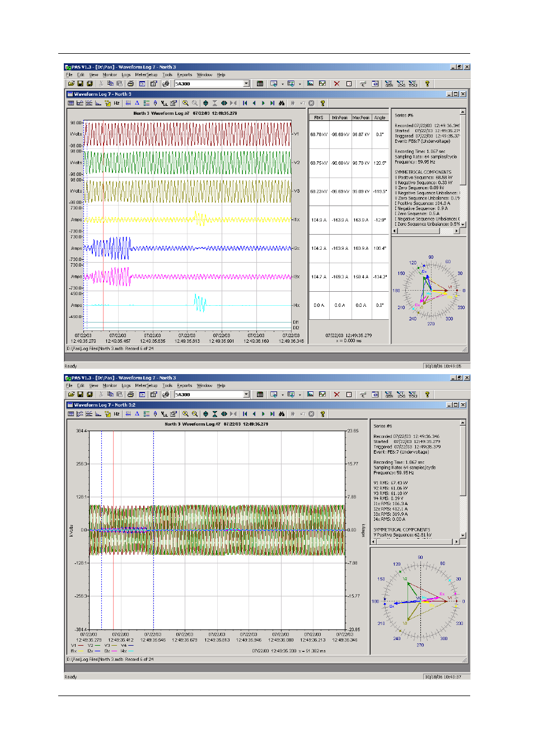Image resolution: width=534 pixels, height=756 pixels.
Task: Click Copy icon in North 3 window main toolbar
Action: pyautogui.click(x=110, y=84)
